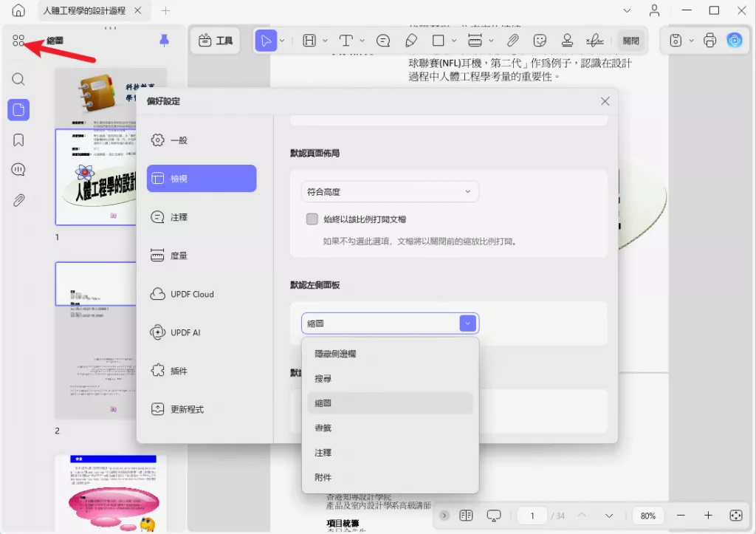
Task: Click the 工具 tools button
Action: 216,41
